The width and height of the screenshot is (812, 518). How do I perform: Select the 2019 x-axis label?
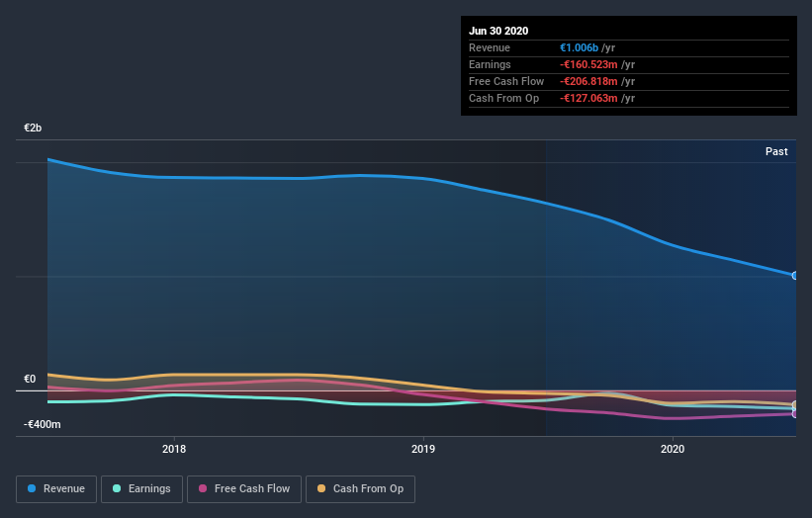pos(423,449)
